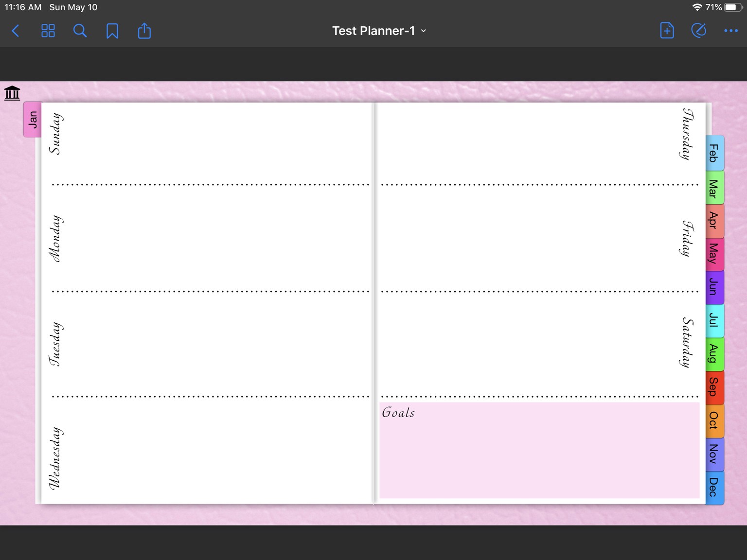Tap the Thursday heading
Screen dimensions: 747x560
pyautogui.click(x=687, y=134)
